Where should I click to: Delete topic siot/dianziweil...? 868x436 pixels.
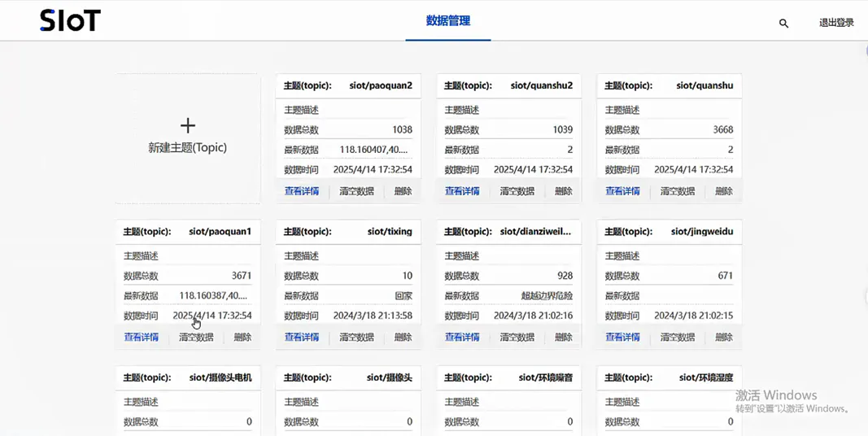(x=564, y=337)
